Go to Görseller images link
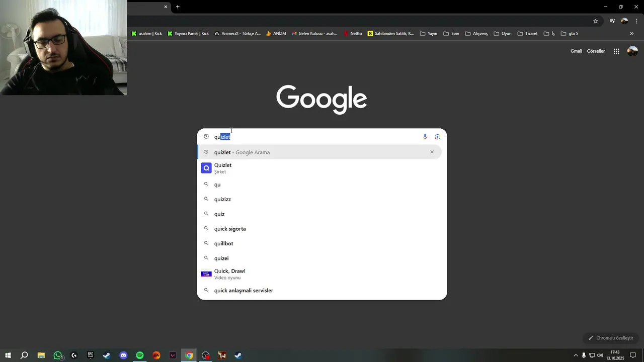Image resolution: width=644 pixels, height=362 pixels. point(596,51)
